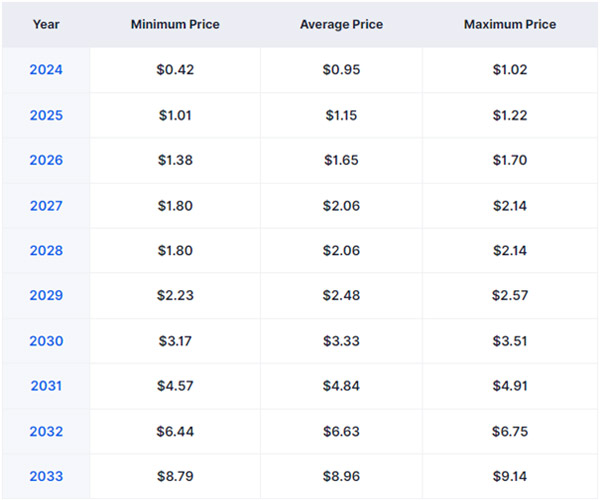Select the $0.42 minimum price cell

[x=175, y=70]
